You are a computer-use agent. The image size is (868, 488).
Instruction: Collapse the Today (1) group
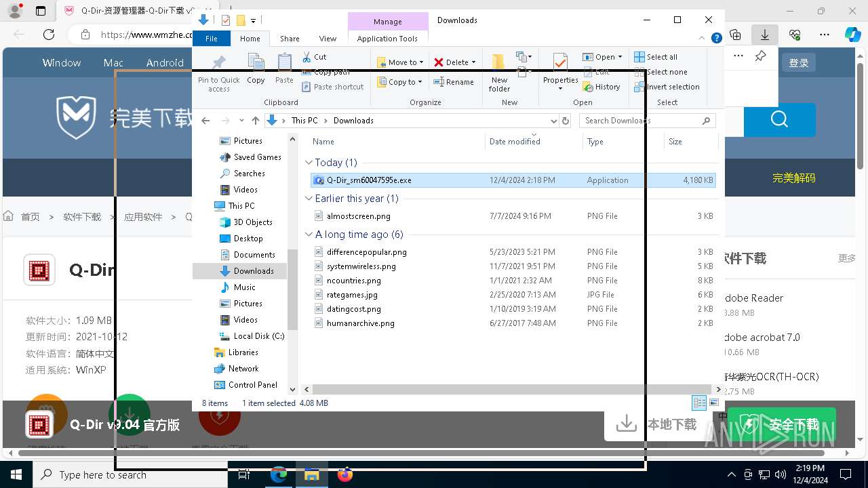coord(309,163)
